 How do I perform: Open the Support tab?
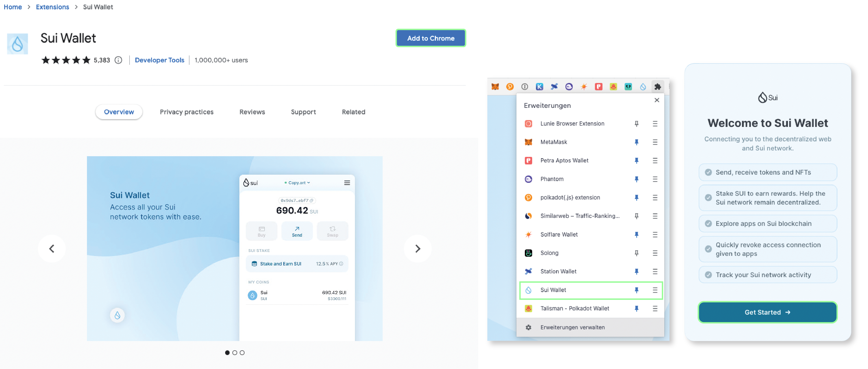tap(303, 112)
